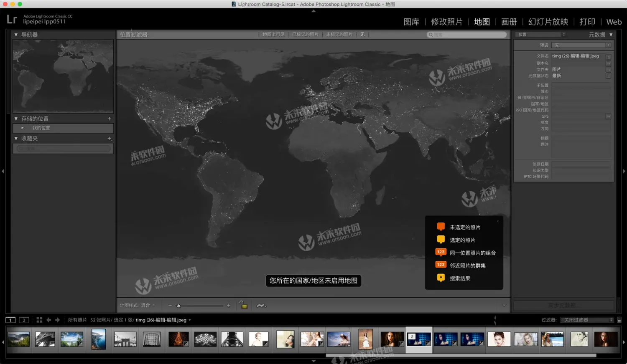Click the filmstrip horizontal scrollbar
Screen dimensions: 627x364
pyautogui.click(x=461, y=356)
